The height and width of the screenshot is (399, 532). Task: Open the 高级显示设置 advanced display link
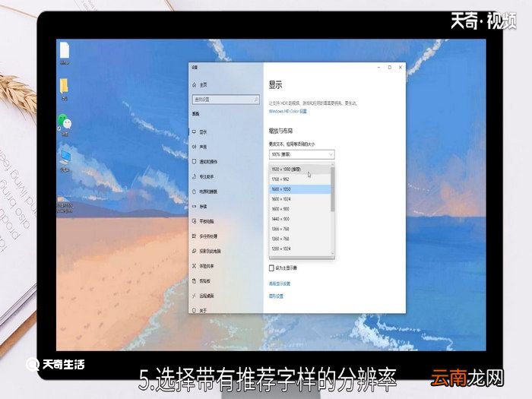click(x=280, y=283)
